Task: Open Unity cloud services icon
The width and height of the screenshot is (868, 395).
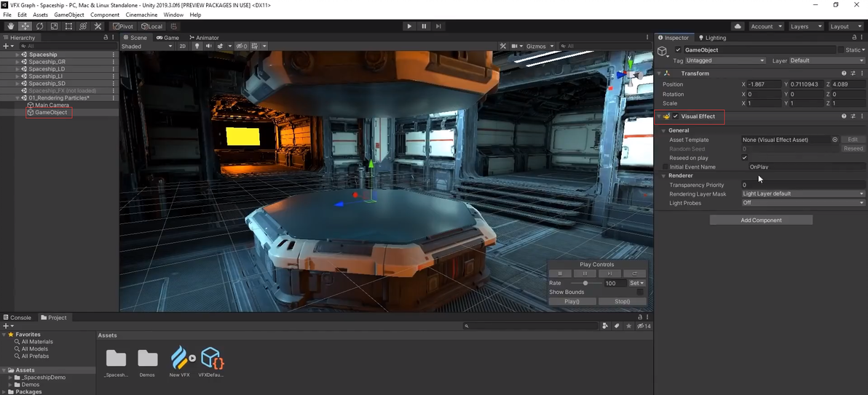Action: point(738,26)
